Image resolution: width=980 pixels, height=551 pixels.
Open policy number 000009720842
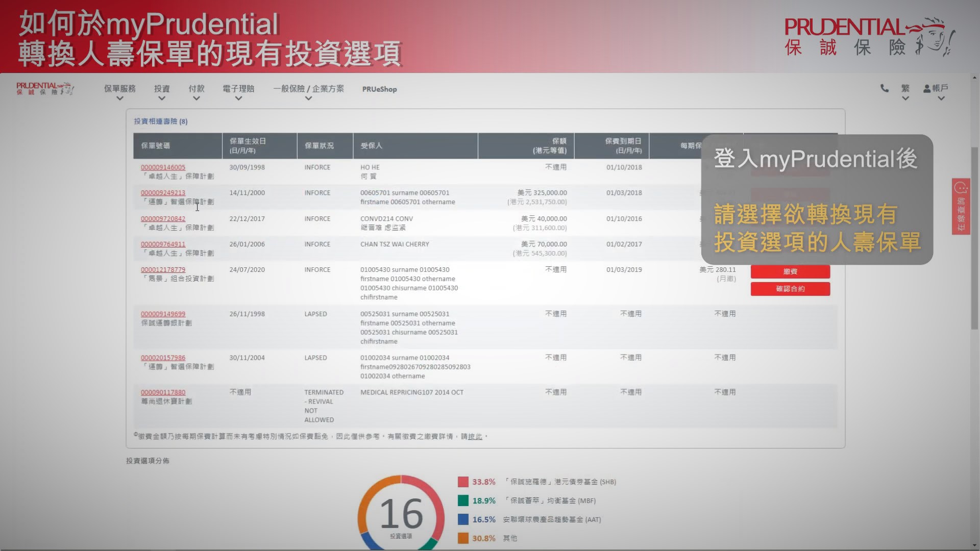click(x=163, y=219)
